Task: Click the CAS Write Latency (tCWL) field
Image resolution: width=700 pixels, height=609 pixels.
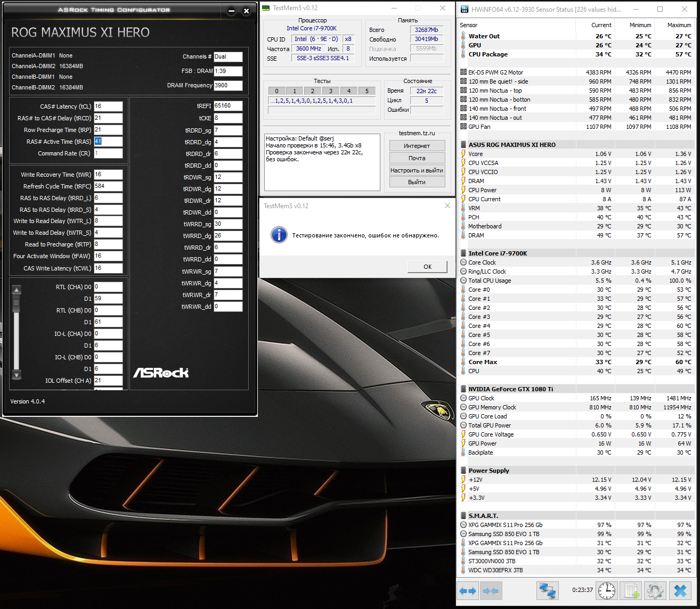Action: 108,268
